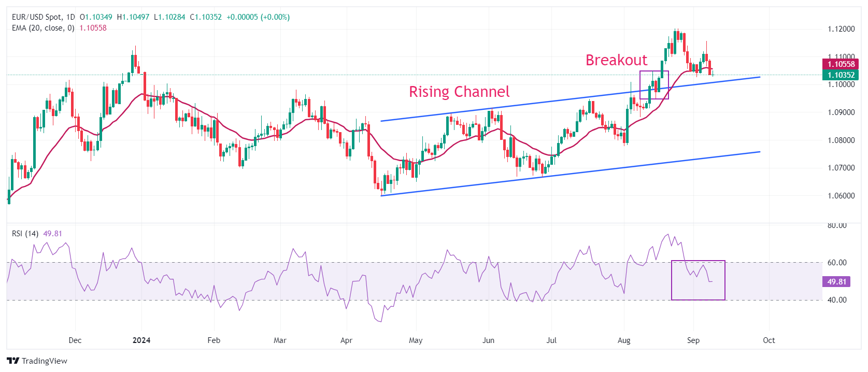Click the TradingView logo icon
868x372 pixels.
13,361
